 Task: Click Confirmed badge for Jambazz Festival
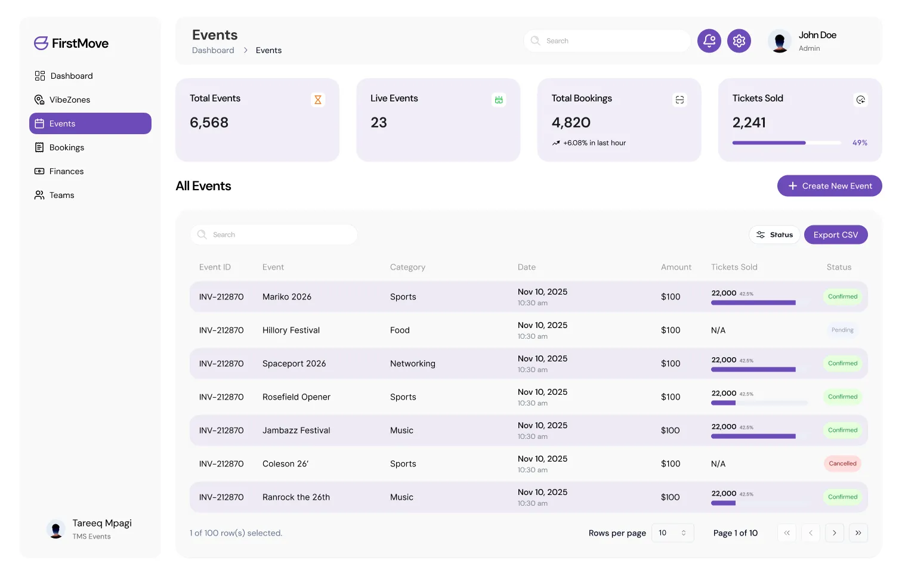coord(842,430)
